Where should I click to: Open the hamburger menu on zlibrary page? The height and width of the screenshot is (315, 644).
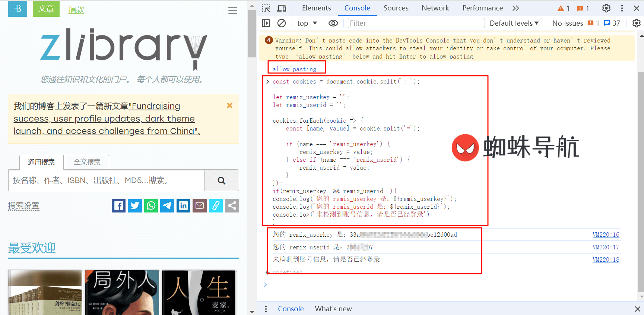(x=233, y=10)
